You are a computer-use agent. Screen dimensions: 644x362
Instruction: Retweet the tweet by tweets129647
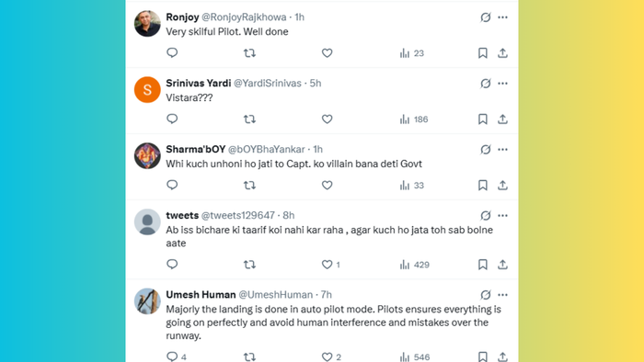[x=249, y=265]
